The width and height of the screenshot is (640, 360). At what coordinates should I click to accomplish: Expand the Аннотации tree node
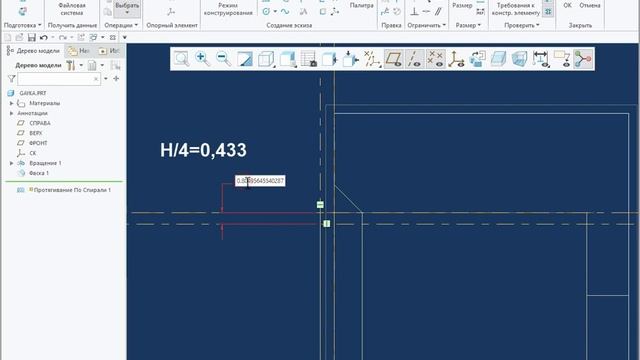(x=11, y=113)
